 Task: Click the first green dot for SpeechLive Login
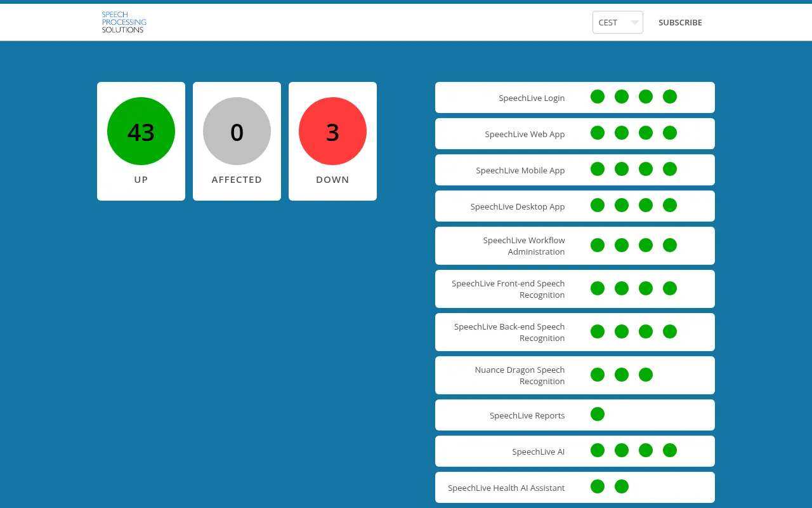[x=598, y=97]
